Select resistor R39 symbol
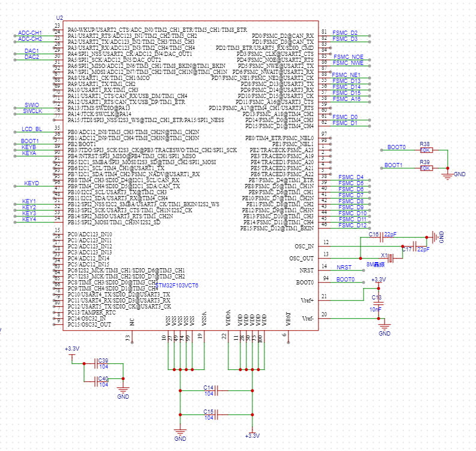 (x=426, y=168)
